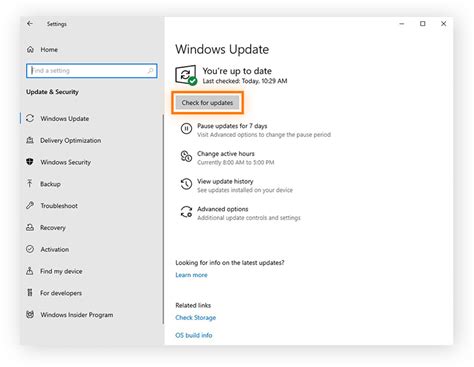Click 'Visit Advanced options to change the pause period'
Viewport: 474px width, 367px height.
coord(264,135)
